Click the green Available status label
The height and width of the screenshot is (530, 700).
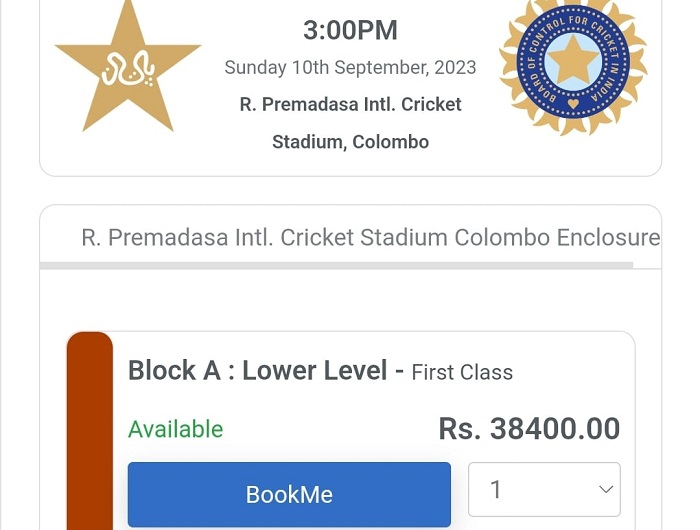(x=175, y=430)
